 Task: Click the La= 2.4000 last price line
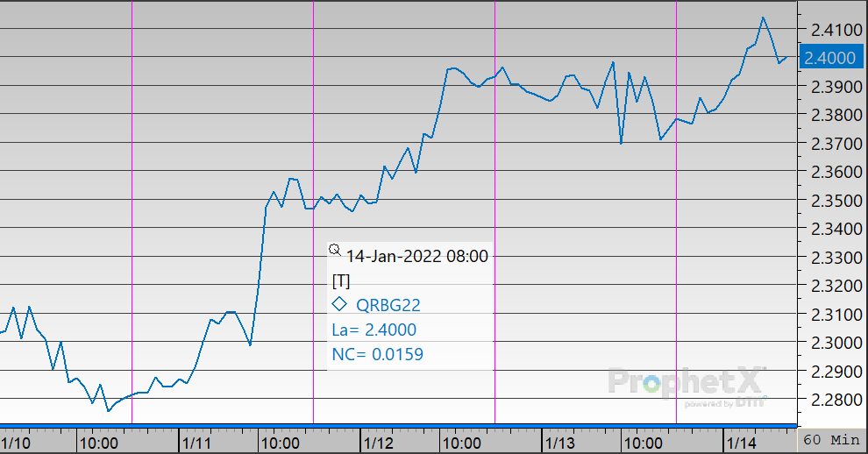tap(374, 330)
